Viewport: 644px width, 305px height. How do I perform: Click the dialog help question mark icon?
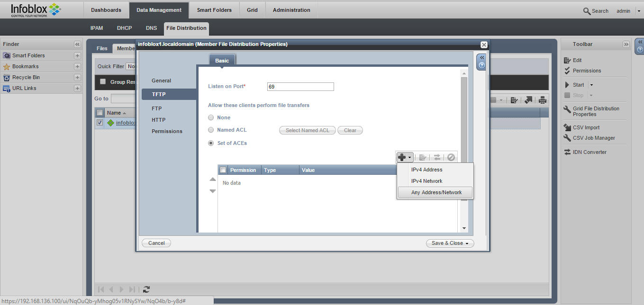(482, 66)
